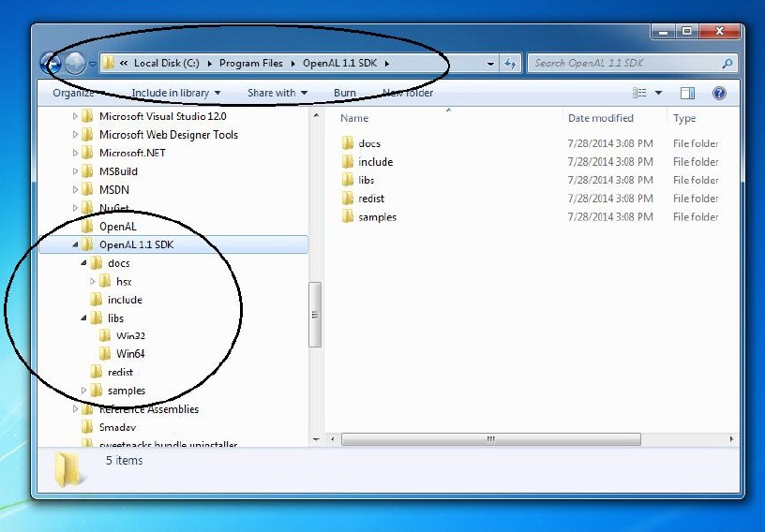Open the Organize menu

click(x=79, y=93)
